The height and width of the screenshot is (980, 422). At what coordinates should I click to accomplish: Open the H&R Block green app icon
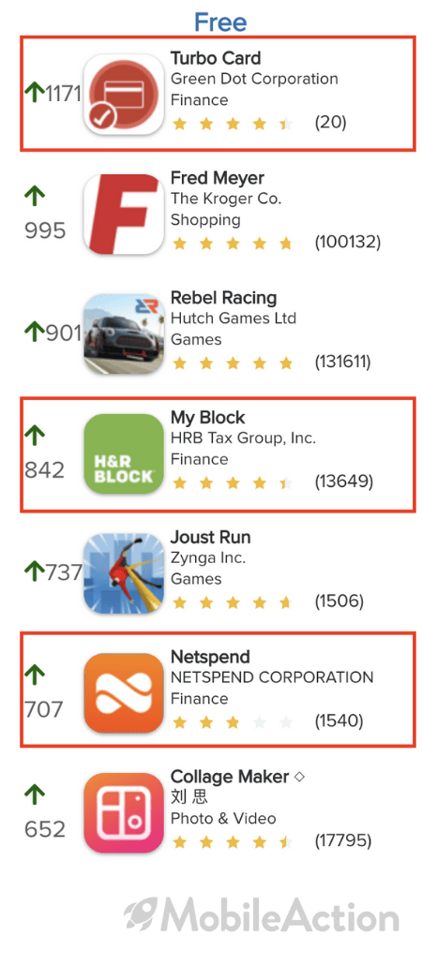(124, 453)
